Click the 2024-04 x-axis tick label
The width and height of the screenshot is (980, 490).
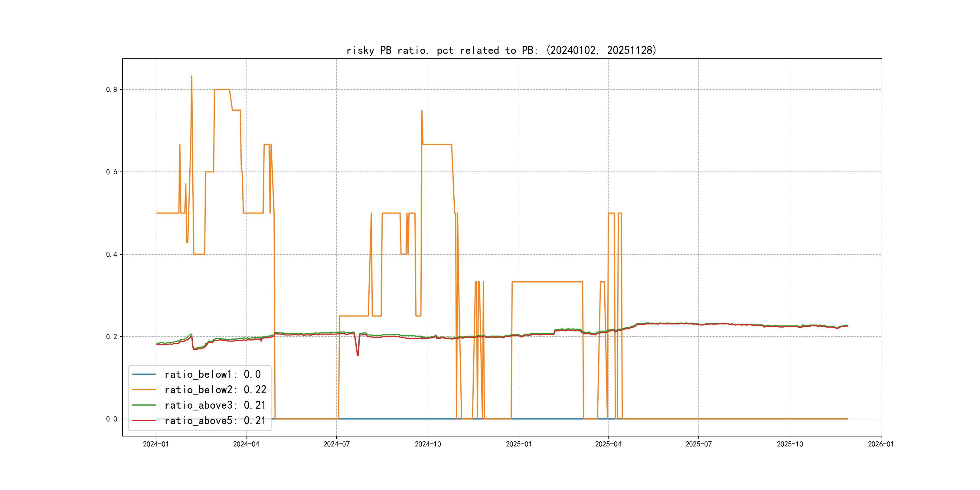[x=246, y=444]
